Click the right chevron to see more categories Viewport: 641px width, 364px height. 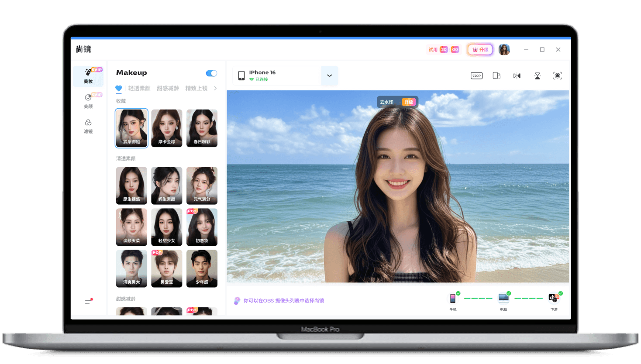click(x=215, y=88)
